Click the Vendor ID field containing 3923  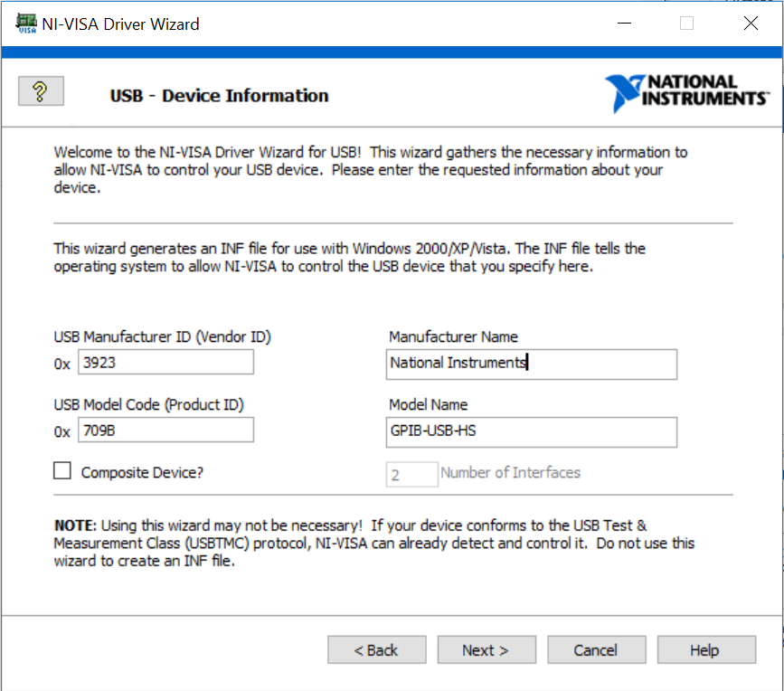point(165,363)
